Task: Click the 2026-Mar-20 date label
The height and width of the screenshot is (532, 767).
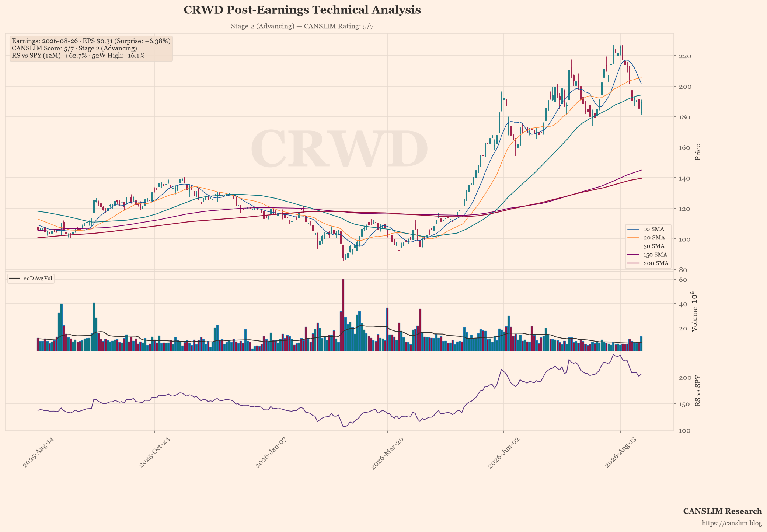Action: click(387, 454)
